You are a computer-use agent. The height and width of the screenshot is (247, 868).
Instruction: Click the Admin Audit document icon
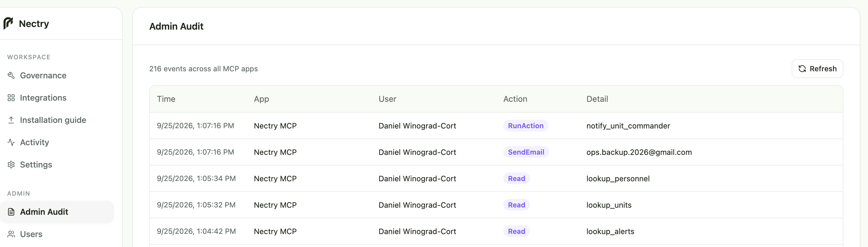coord(11,212)
